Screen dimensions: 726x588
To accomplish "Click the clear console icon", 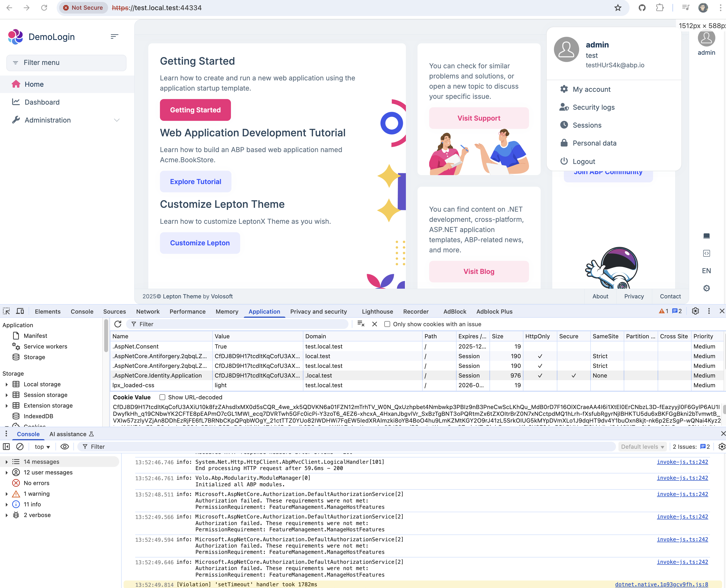I will [20, 447].
